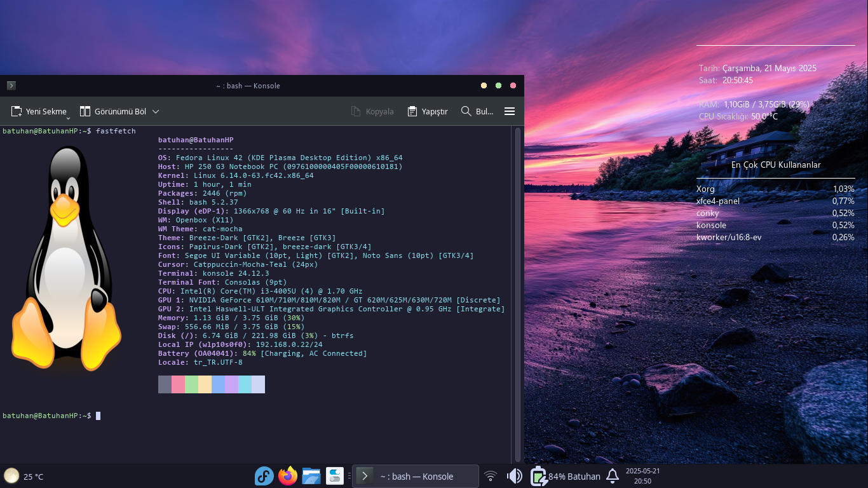
Task: Click the conky Tarih date line
Action: pyautogui.click(x=757, y=68)
